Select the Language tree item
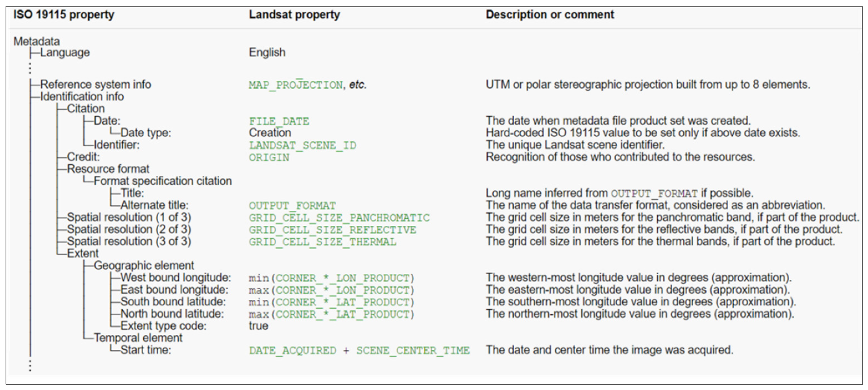868x390 pixels. (65, 53)
